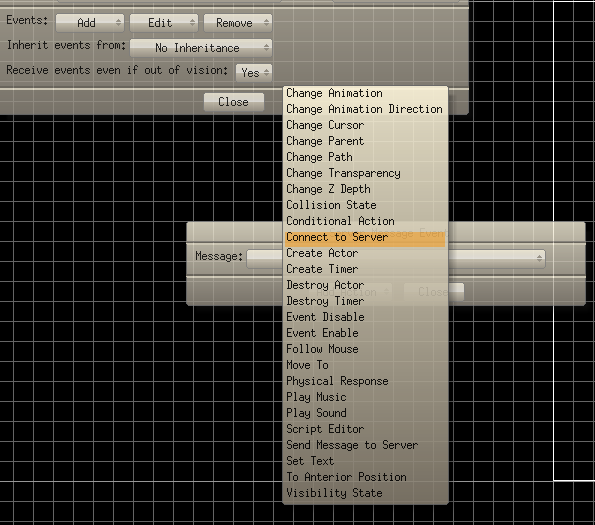595x525 pixels.
Task: Choose Move To action
Action: tap(365, 365)
